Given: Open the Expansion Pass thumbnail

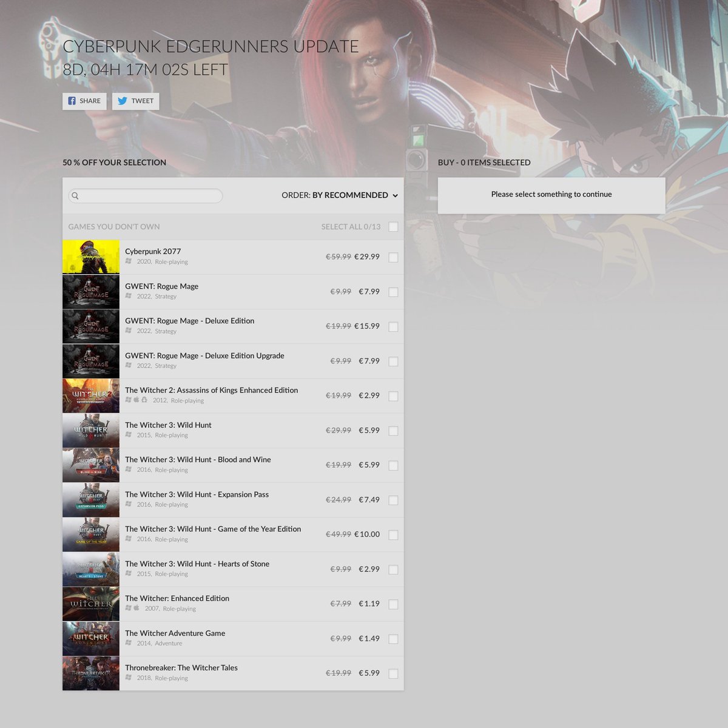Looking at the screenshot, I should click(x=91, y=500).
